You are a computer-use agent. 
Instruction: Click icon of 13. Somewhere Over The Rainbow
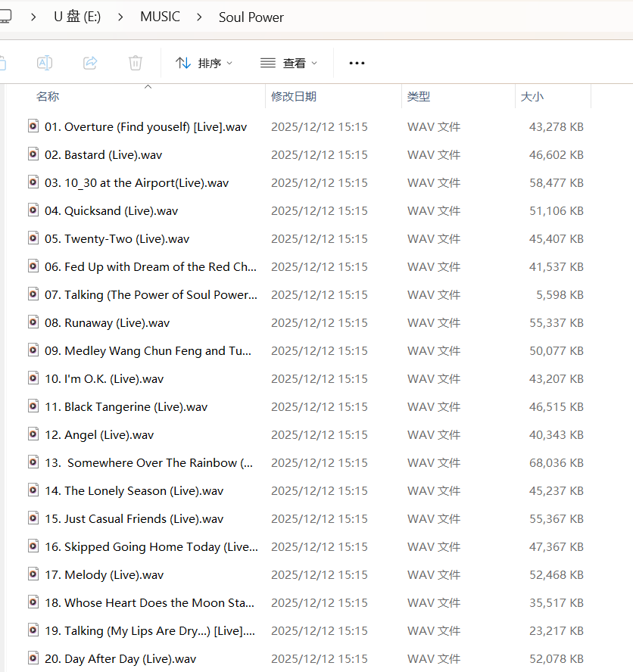click(x=33, y=462)
